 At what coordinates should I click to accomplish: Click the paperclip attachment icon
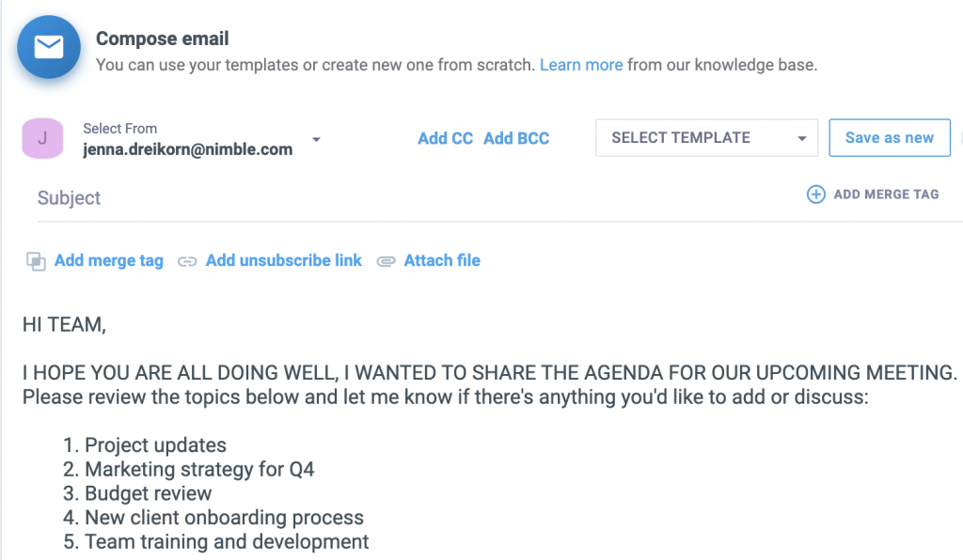click(386, 261)
